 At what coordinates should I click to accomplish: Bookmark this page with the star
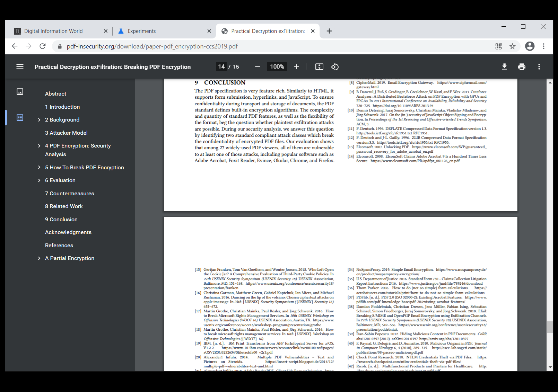[x=512, y=46]
